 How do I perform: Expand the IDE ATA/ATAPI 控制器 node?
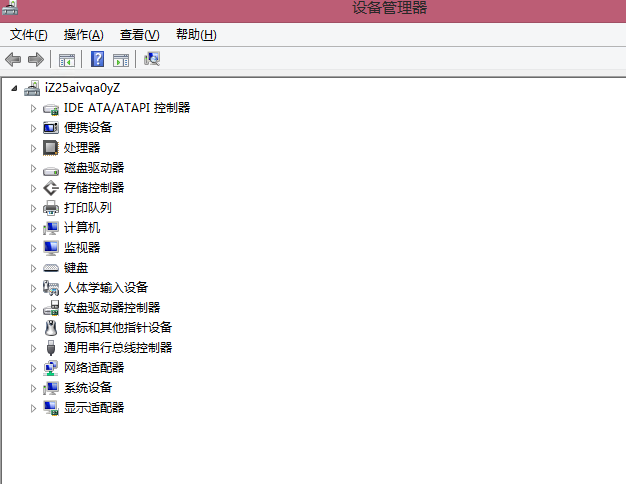33,108
